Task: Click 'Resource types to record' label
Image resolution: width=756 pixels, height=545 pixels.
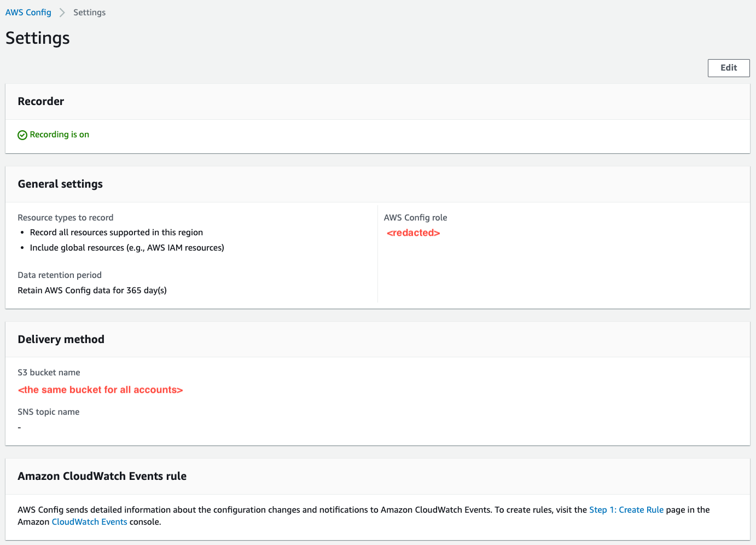Action: [x=66, y=218]
